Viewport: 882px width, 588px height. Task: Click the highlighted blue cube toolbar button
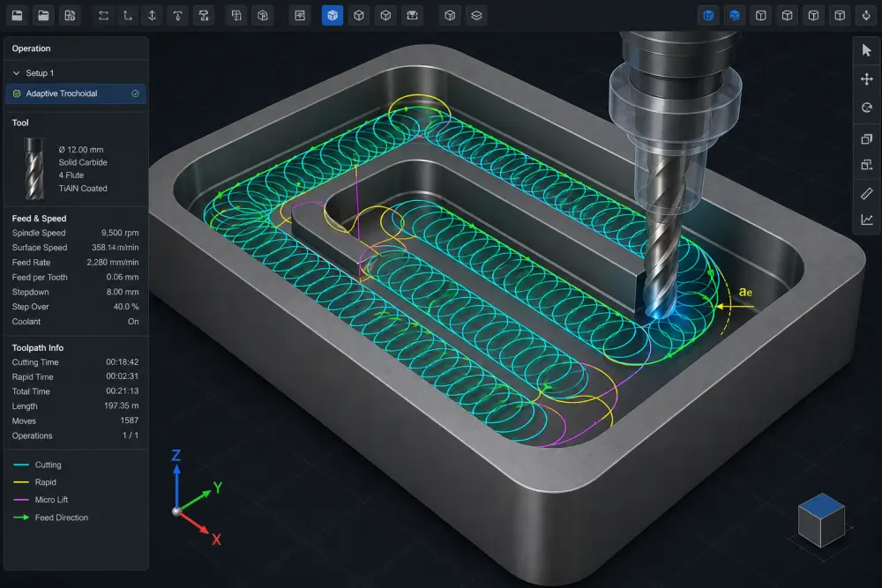(333, 16)
